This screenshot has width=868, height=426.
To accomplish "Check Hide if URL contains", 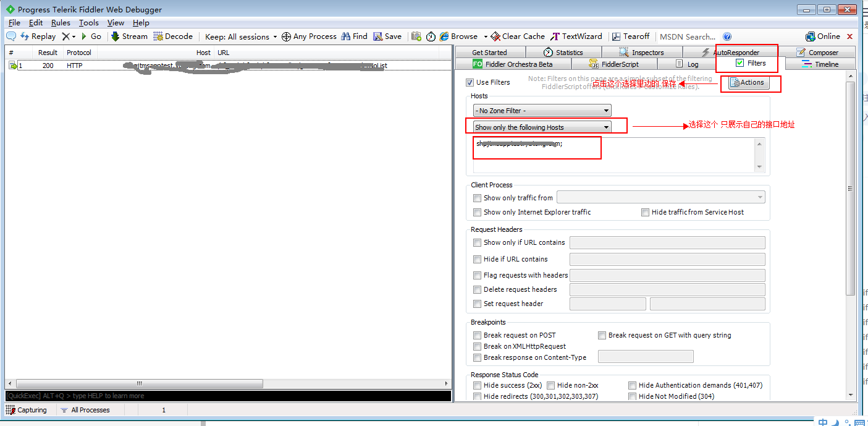I will 477,259.
